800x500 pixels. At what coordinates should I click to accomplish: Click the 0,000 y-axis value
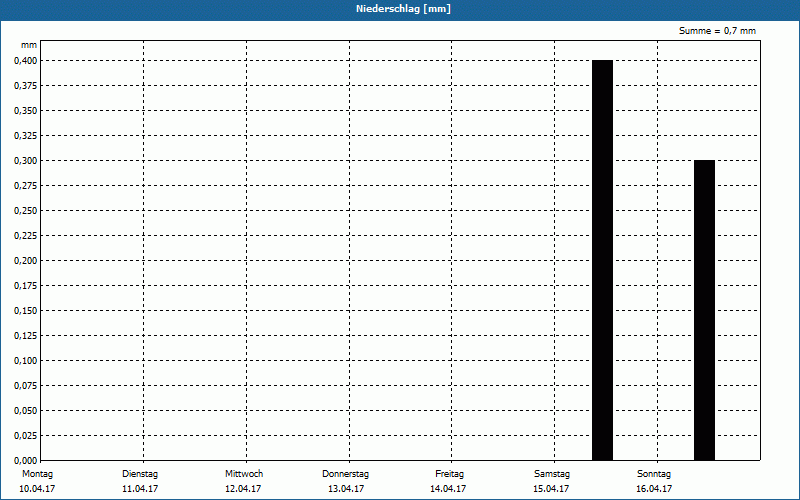click(x=26, y=461)
